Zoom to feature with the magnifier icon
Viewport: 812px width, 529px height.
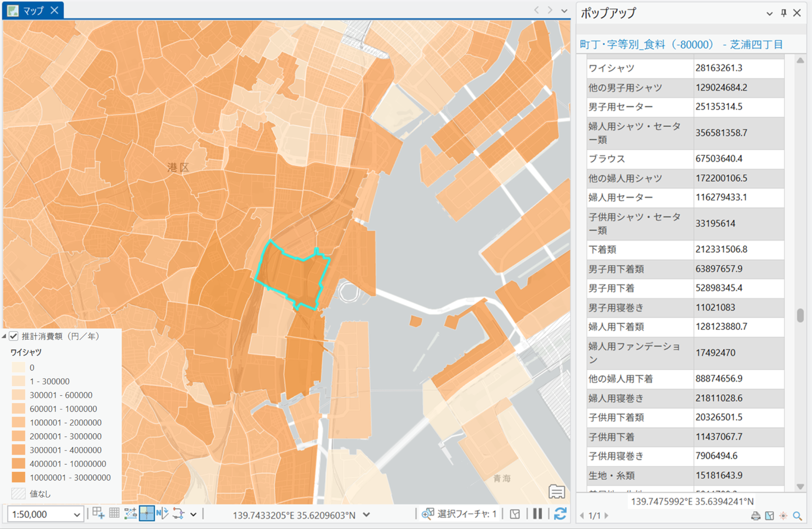[x=797, y=516]
